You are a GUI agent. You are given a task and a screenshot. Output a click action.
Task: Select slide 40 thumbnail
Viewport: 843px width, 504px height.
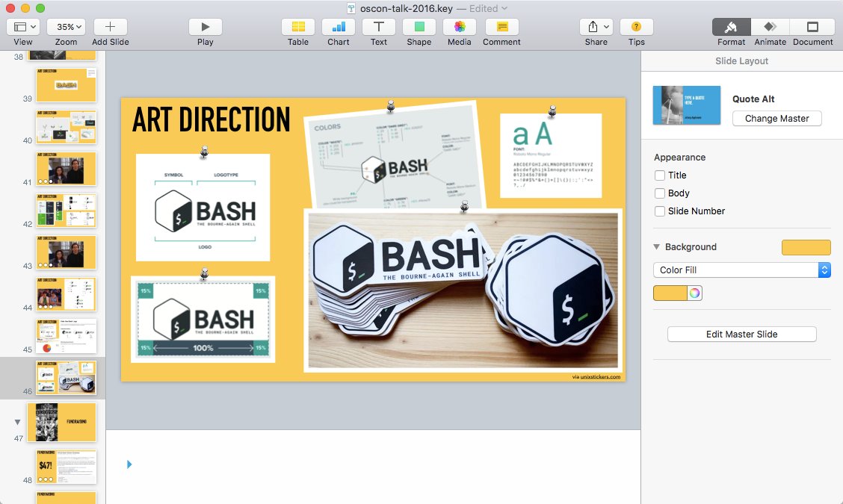pyautogui.click(x=66, y=127)
